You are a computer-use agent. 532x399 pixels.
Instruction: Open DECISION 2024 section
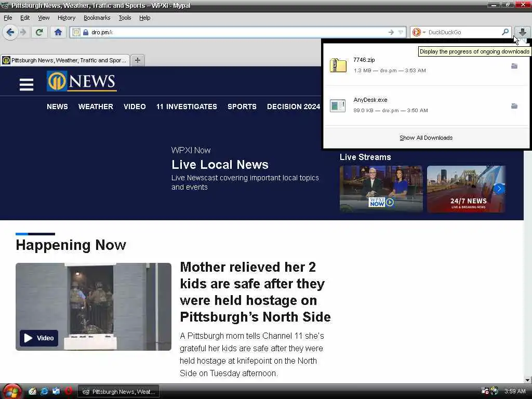point(294,107)
